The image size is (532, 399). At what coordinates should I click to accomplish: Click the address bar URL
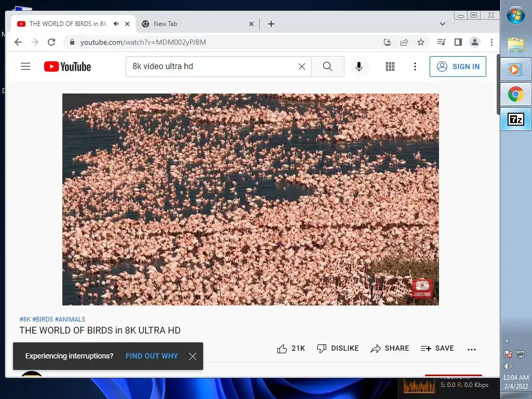[x=143, y=42]
